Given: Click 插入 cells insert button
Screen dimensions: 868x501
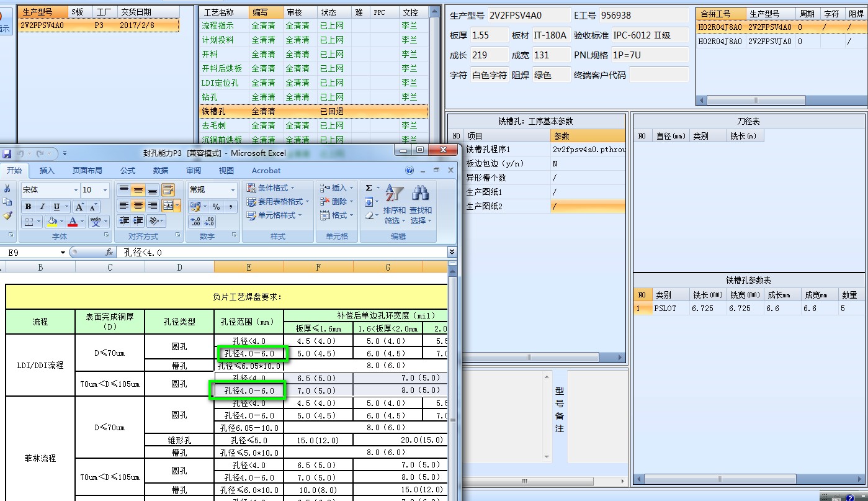Looking at the screenshot, I should click(335, 187).
